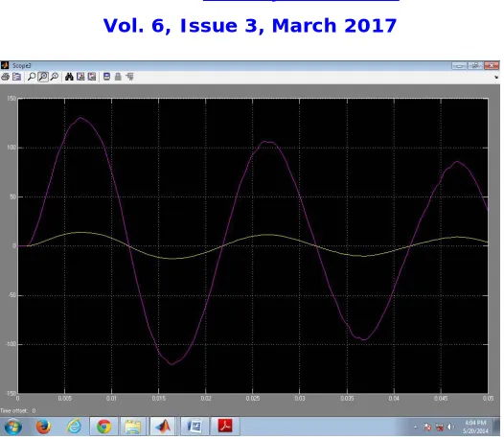The height and width of the screenshot is (439, 504).
Task: Close the Scope3 window
Action: 492,66
